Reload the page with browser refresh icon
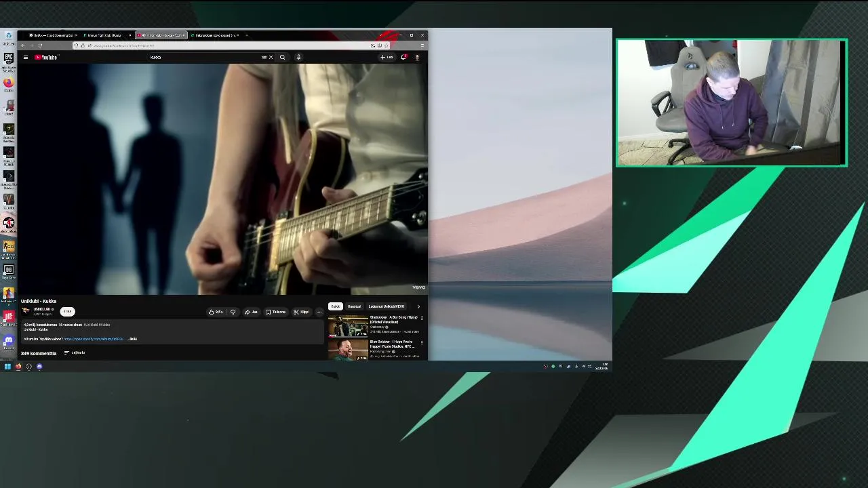Screen dimensions: 868x488 (40, 45)
